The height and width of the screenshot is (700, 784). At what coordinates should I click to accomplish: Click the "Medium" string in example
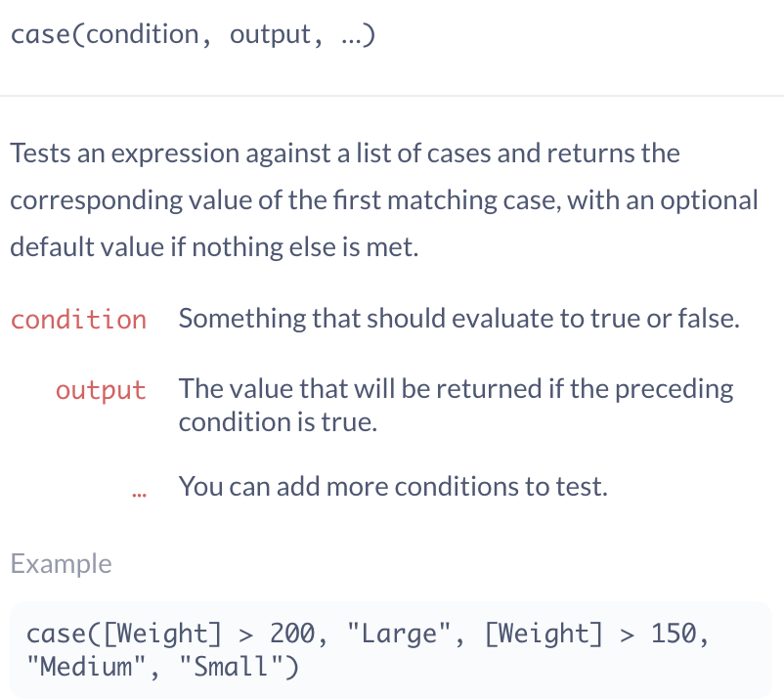pos(85,667)
